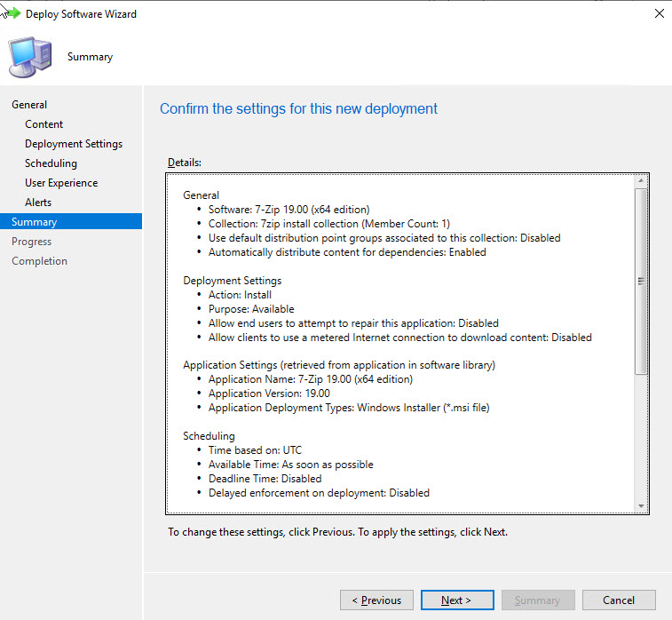The image size is (672, 620).
Task: Click the Details scrollbar thumb
Action: point(641,280)
